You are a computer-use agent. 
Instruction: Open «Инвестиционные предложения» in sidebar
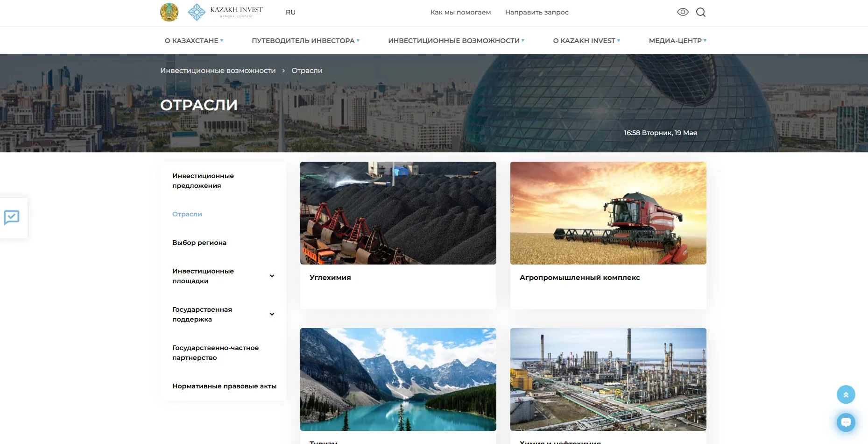coord(203,181)
